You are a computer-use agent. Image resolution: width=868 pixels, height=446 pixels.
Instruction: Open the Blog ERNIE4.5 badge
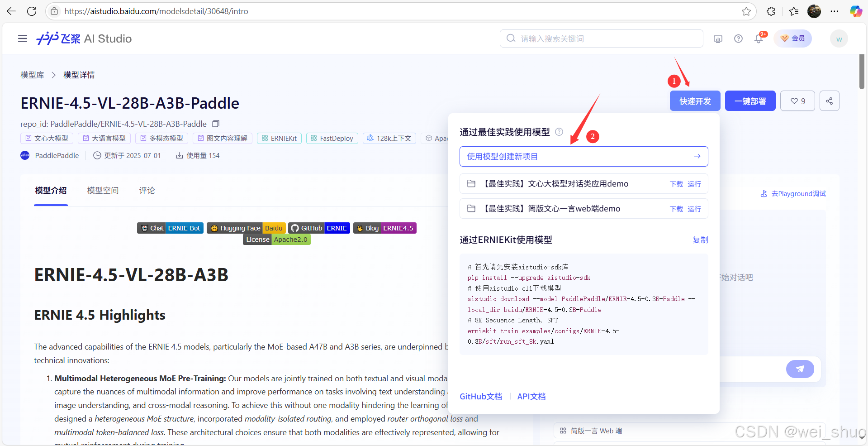[x=385, y=228]
